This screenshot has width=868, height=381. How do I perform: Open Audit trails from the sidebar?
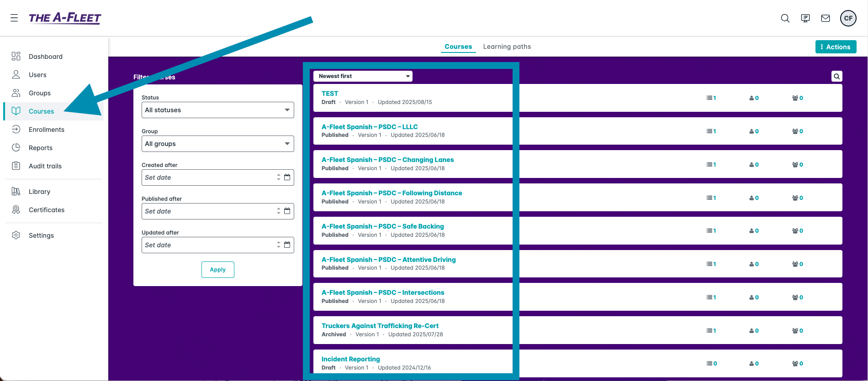45,166
